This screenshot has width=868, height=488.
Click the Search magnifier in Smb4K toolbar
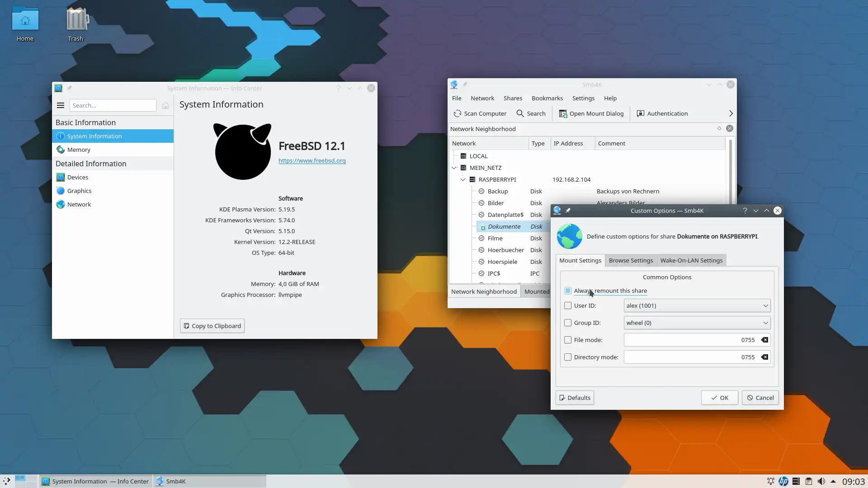point(520,113)
